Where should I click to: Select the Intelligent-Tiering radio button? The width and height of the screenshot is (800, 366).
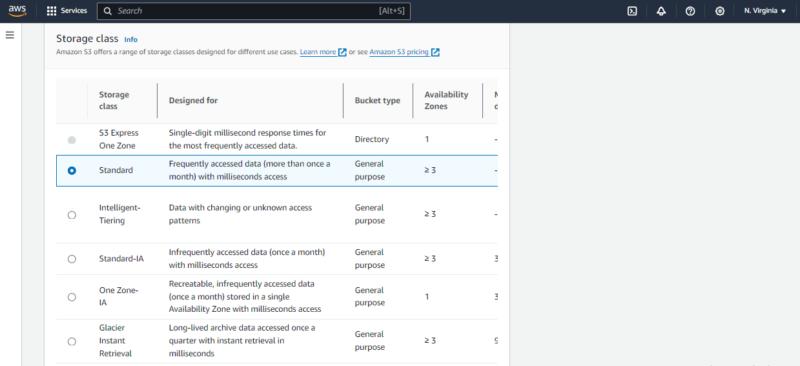pyautogui.click(x=72, y=215)
